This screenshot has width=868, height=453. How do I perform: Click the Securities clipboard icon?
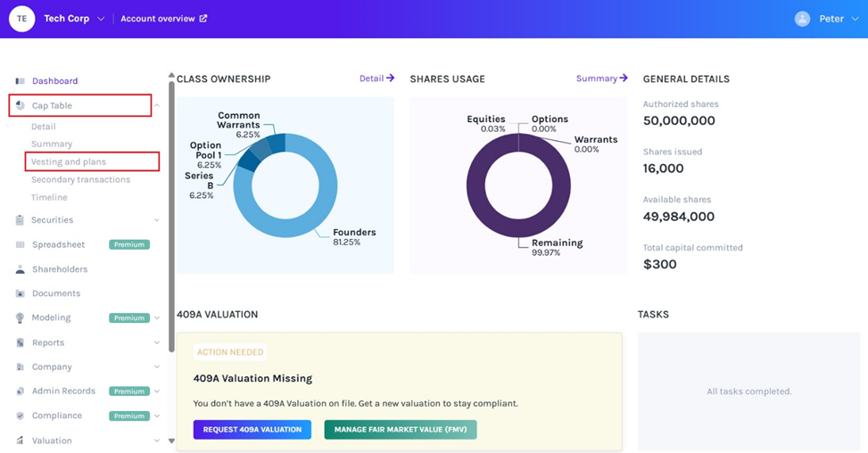[20, 219]
